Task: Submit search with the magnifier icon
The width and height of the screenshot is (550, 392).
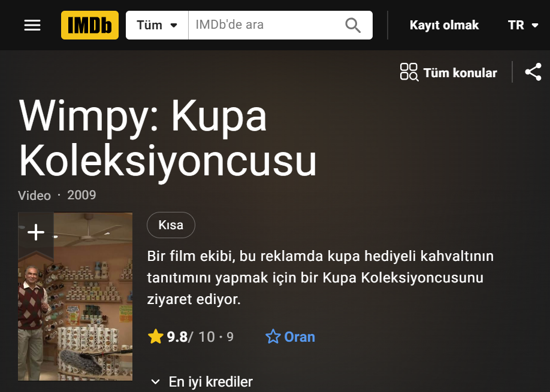Action: (x=352, y=25)
